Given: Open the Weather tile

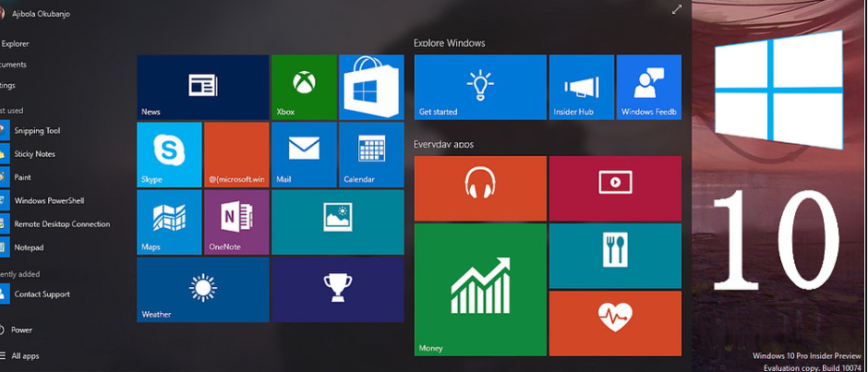Looking at the screenshot, I should point(202,290).
